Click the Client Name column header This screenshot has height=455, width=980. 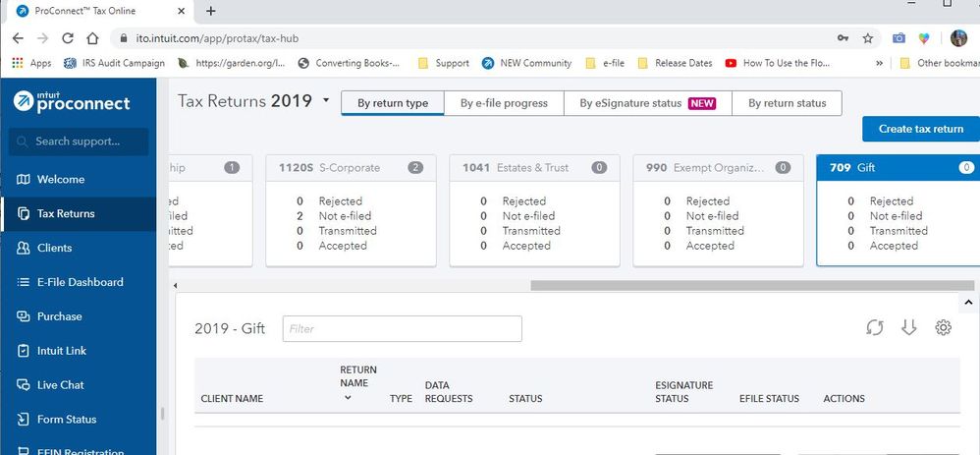click(x=232, y=399)
